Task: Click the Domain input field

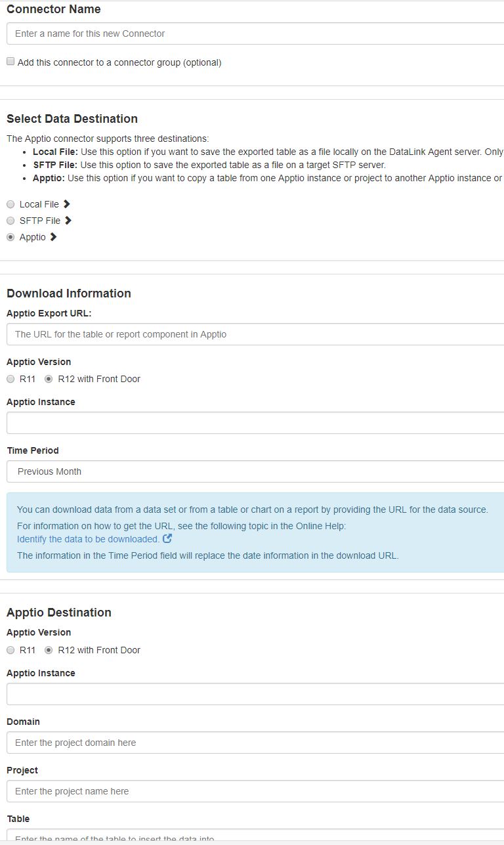Action: (x=255, y=743)
